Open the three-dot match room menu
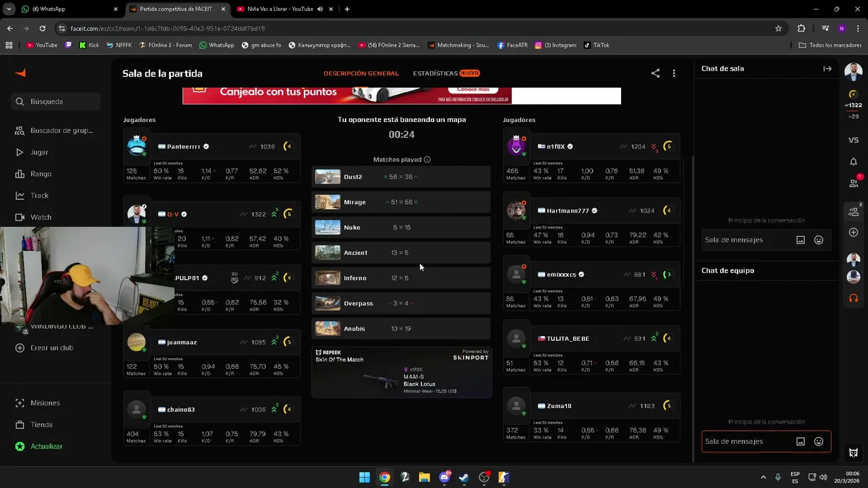 pos(673,73)
